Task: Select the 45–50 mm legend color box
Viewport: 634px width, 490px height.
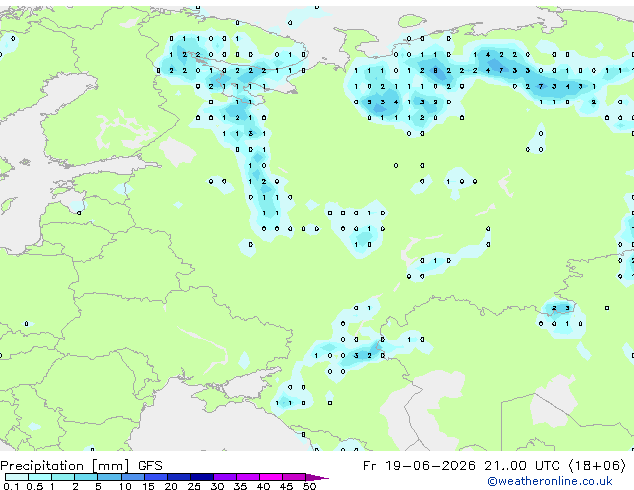Action: tap(294, 477)
